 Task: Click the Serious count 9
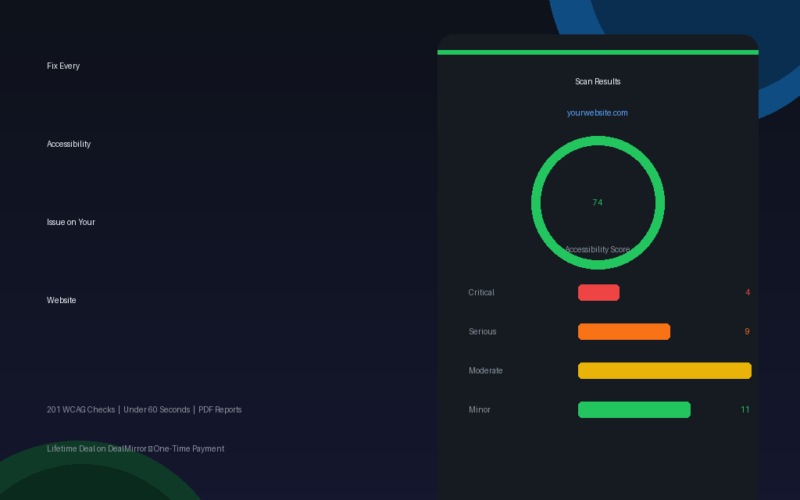(x=747, y=332)
